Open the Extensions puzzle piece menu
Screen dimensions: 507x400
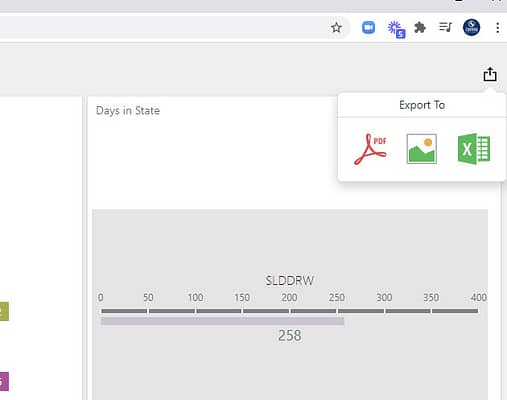pyautogui.click(x=420, y=28)
